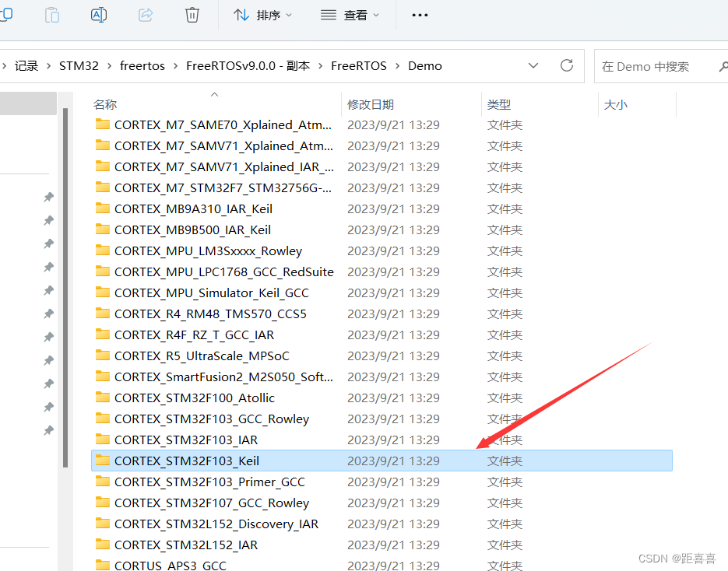Image resolution: width=728 pixels, height=571 pixels.
Task: Expand the address bar history chevron
Action: pos(533,65)
